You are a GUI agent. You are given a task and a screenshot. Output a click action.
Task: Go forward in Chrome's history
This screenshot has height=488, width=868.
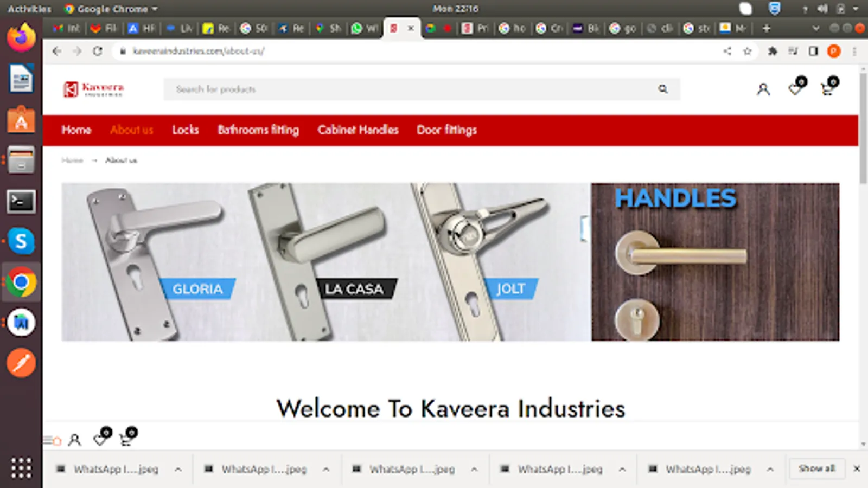[x=77, y=51]
